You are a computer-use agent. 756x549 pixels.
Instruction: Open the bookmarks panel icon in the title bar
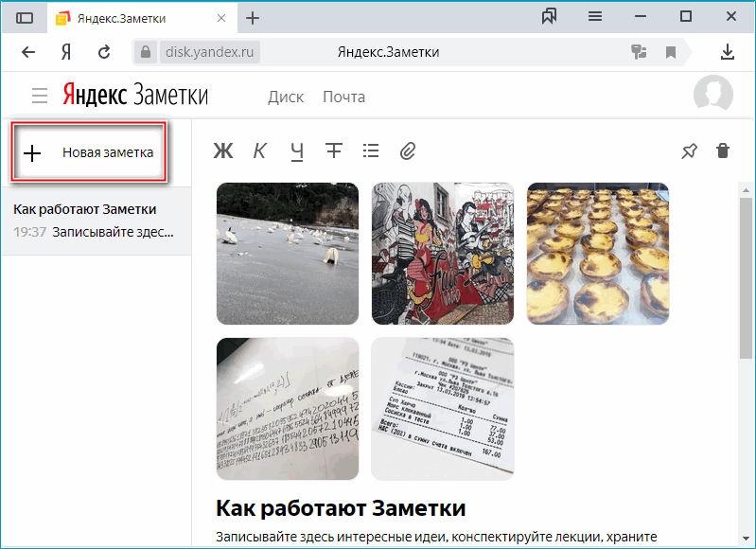tap(549, 17)
